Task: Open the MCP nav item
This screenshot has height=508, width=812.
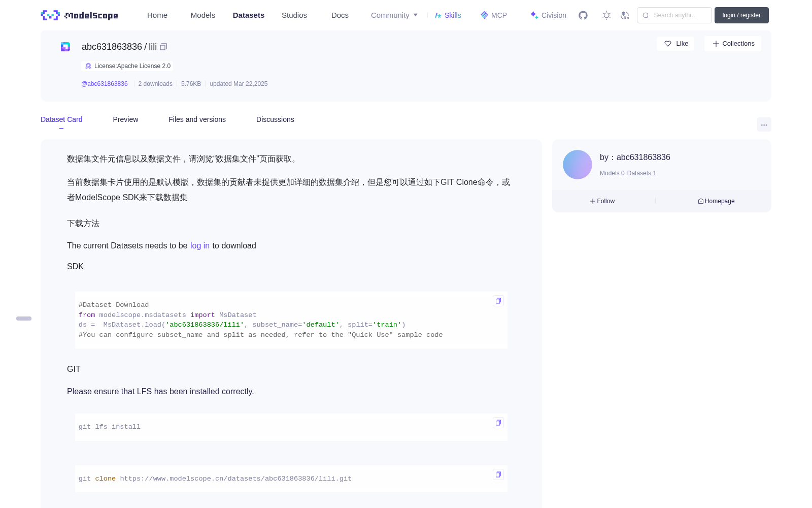Action: click(493, 15)
